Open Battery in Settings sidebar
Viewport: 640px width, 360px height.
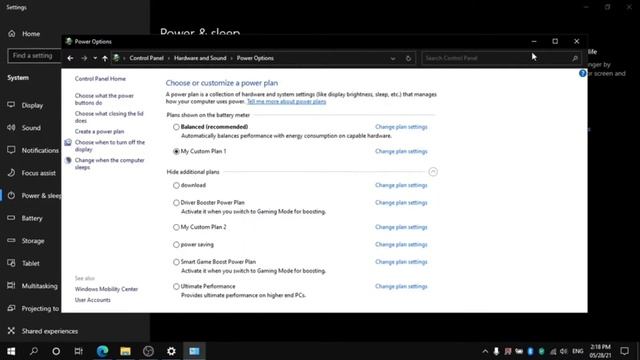point(31,218)
